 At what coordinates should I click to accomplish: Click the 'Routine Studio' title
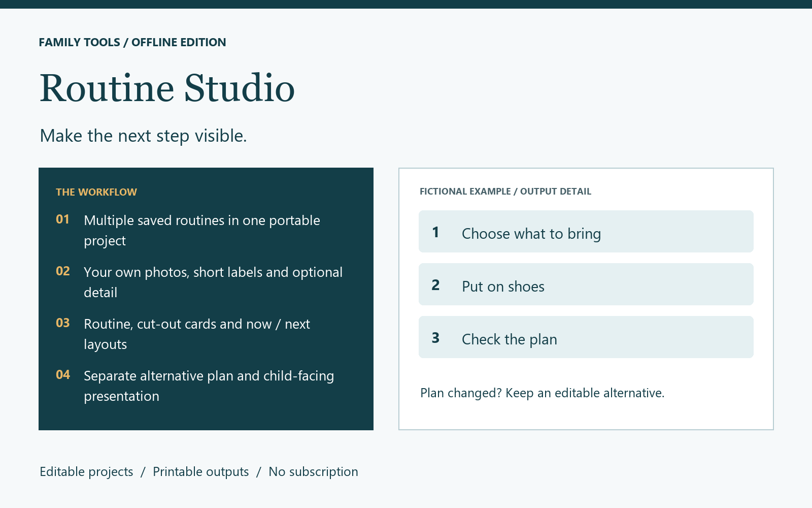(x=167, y=88)
